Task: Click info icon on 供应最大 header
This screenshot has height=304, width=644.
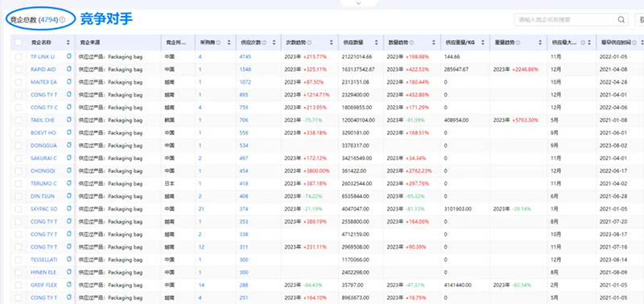Action: pyautogui.click(x=583, y=43)
